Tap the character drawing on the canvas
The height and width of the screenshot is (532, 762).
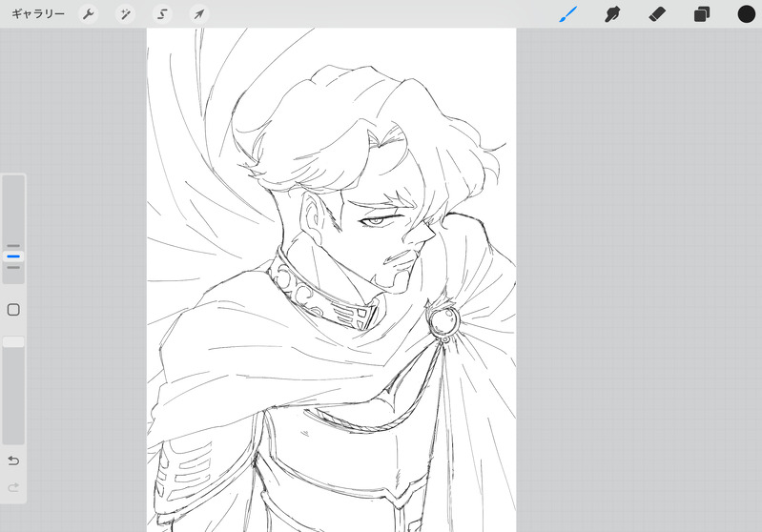click(332, 280)
